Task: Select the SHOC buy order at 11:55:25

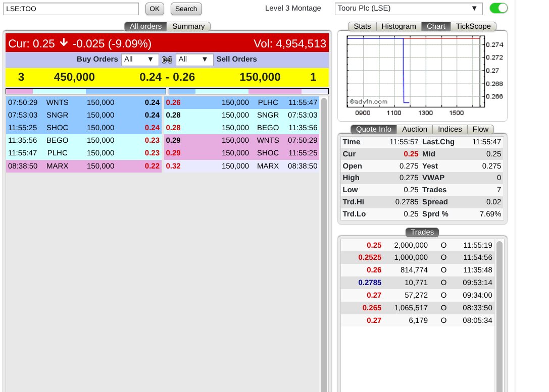Action: 84,128
